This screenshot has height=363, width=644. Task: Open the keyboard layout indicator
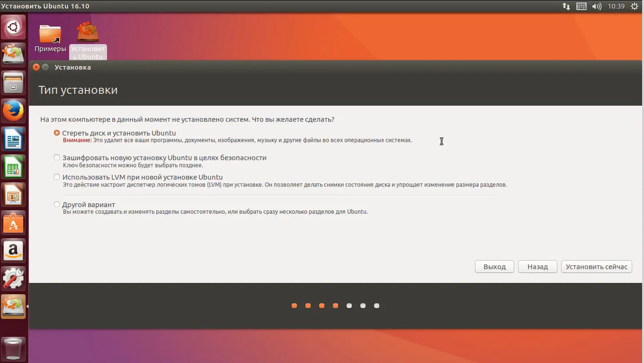[x=581, y=6]
